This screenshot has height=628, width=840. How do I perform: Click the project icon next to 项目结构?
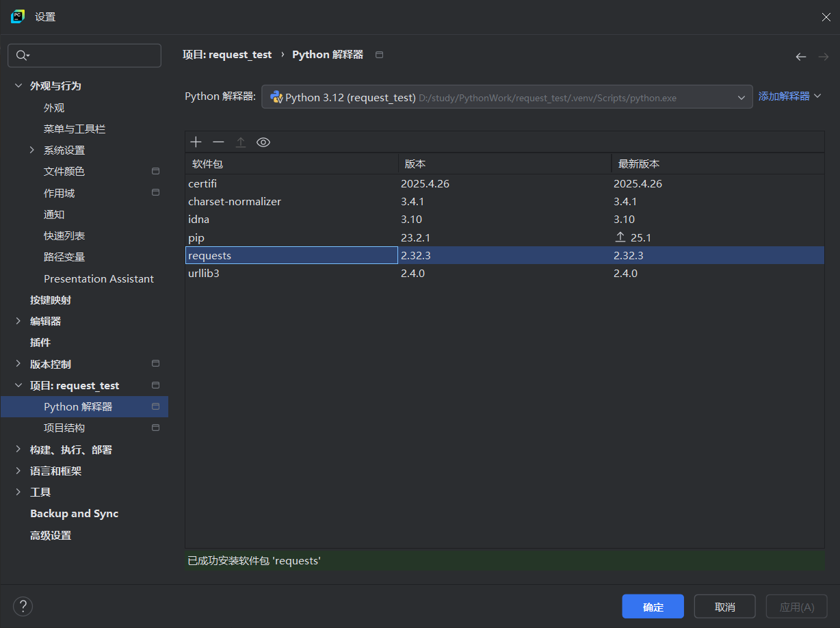(155, 428)
